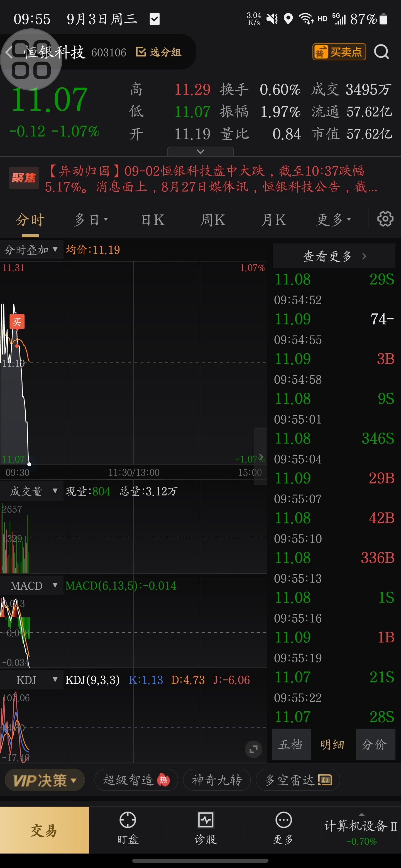The height and width of the screenshot is (868, 401).
Task: Open the 聚焦 news headline
Action: 211,179
